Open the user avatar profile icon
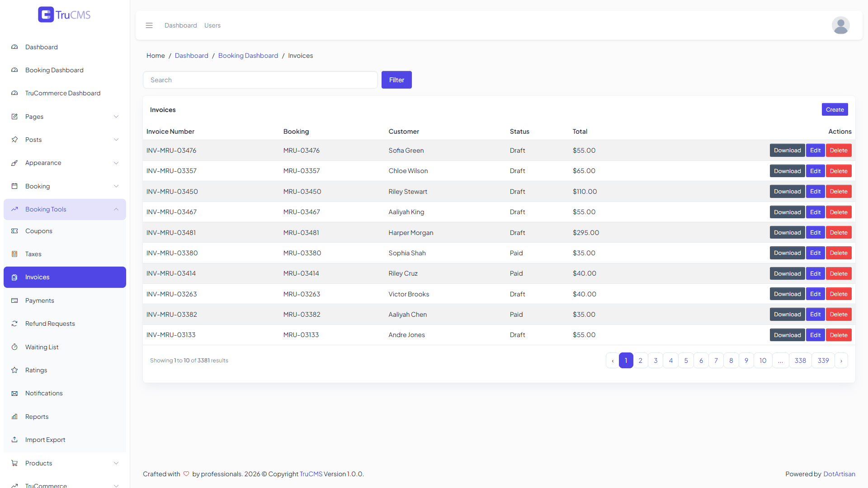 840,25
